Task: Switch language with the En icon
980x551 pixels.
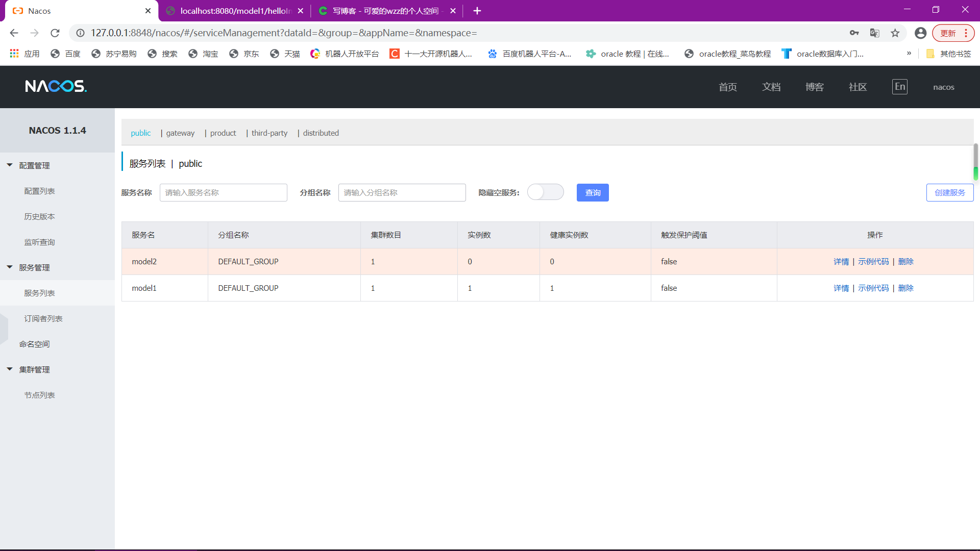Action: pyautogui.click(x=899, y=87)
